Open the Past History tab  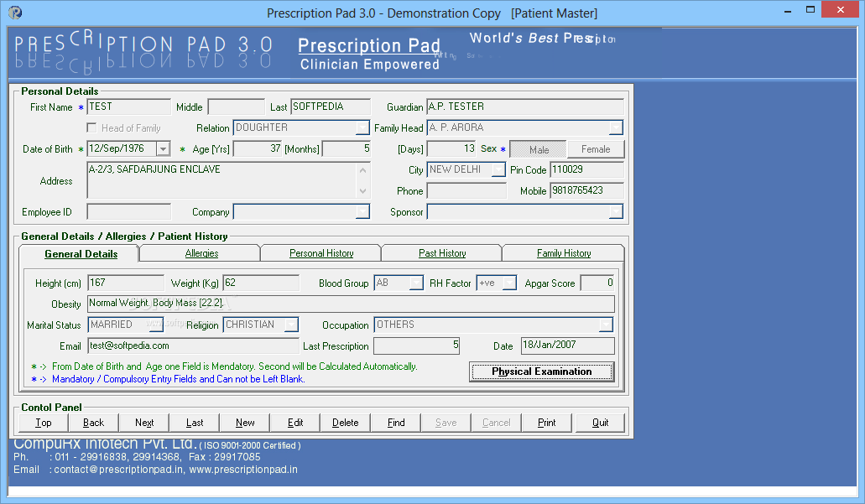click(442, 253)
